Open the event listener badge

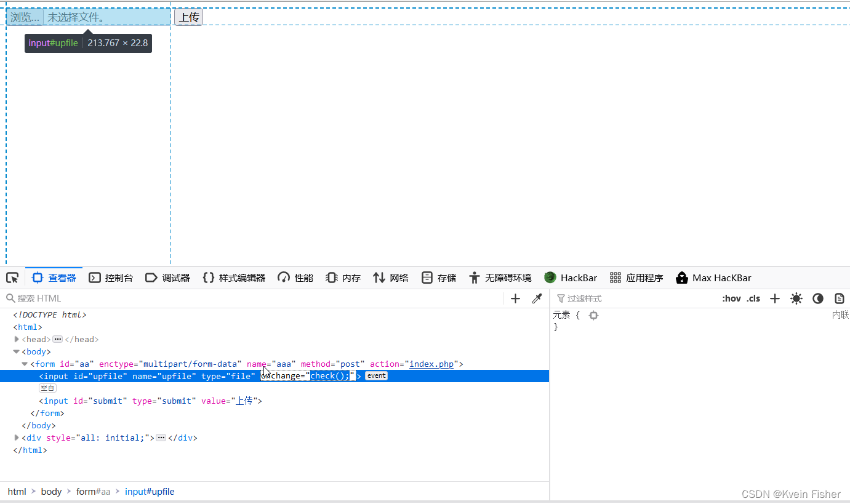tap(377, 376)
